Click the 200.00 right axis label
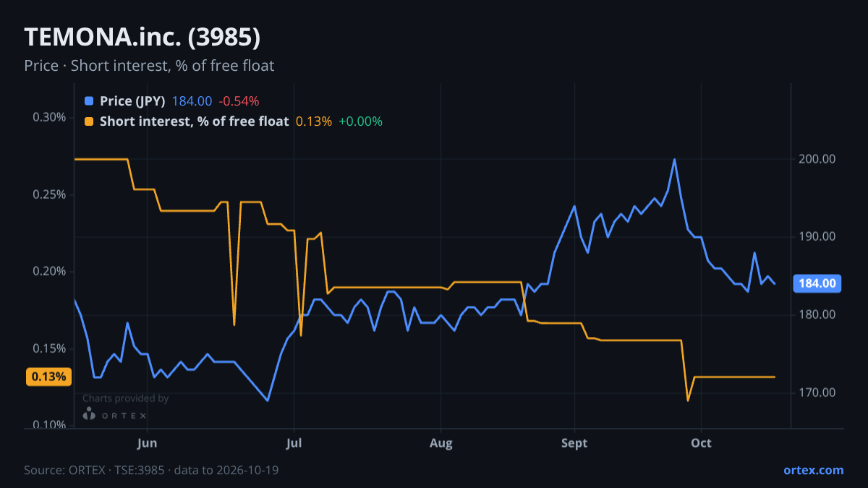Screen dimensions: 868x488 pos(817,159)
